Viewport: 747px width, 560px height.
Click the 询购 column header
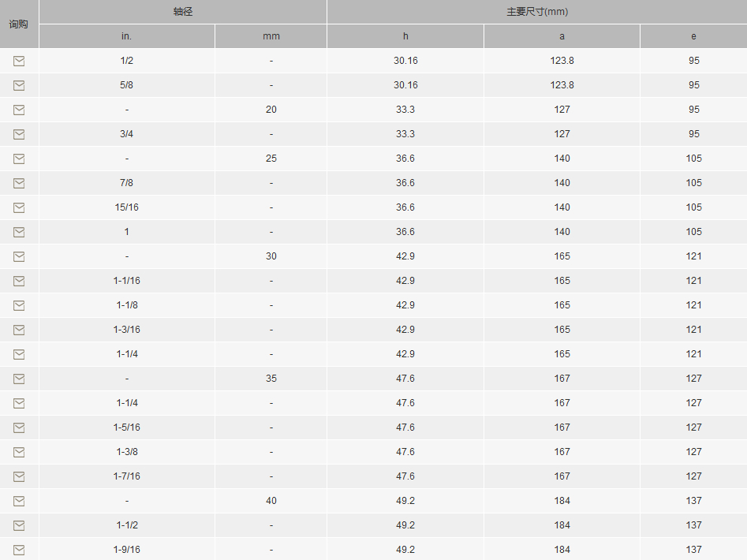[19, 24]
